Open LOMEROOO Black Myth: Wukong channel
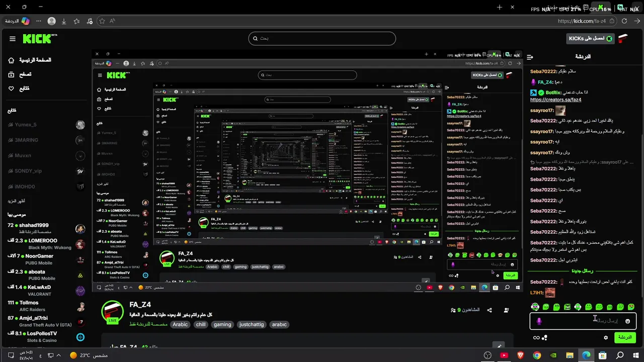The image size is (644, 362). coord(46,244)
